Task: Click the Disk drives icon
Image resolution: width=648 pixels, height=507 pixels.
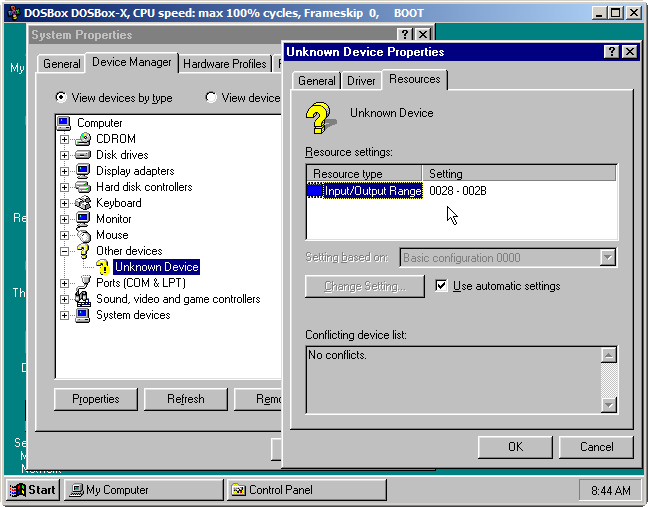Action: [x=83, y=155]
